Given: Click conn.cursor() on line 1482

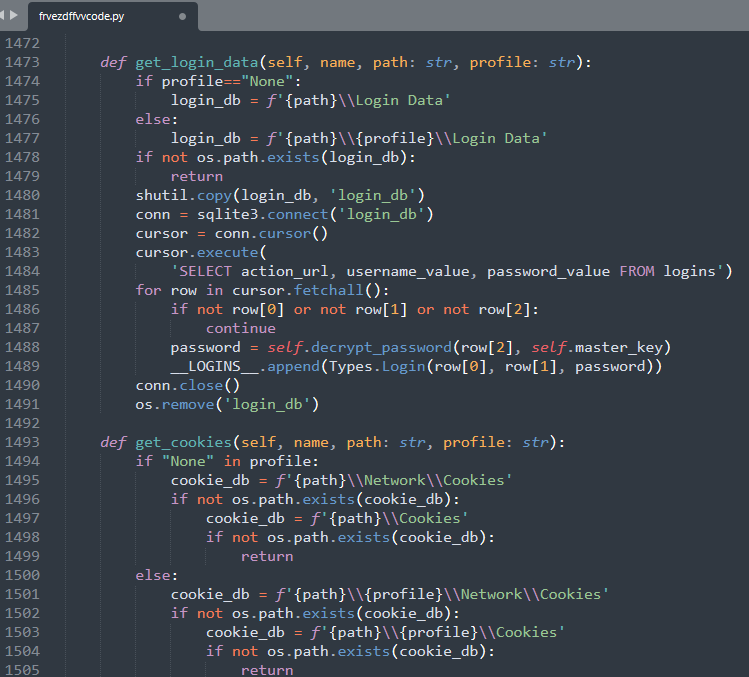Looking at the screenshot, I should pos(271,234).
